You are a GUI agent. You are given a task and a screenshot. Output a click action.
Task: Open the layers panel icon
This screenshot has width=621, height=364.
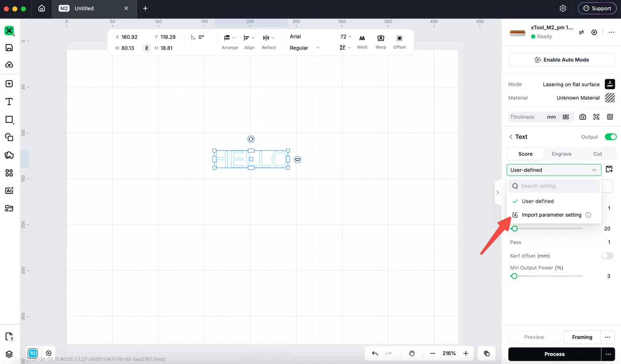pyautogui.click(x=9, y=354)
